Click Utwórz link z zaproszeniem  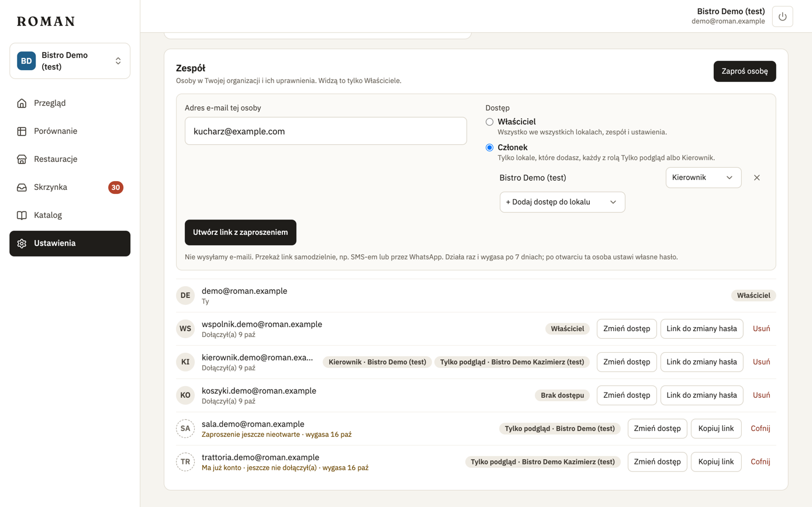pyautogui.click(x=240, y=232)
